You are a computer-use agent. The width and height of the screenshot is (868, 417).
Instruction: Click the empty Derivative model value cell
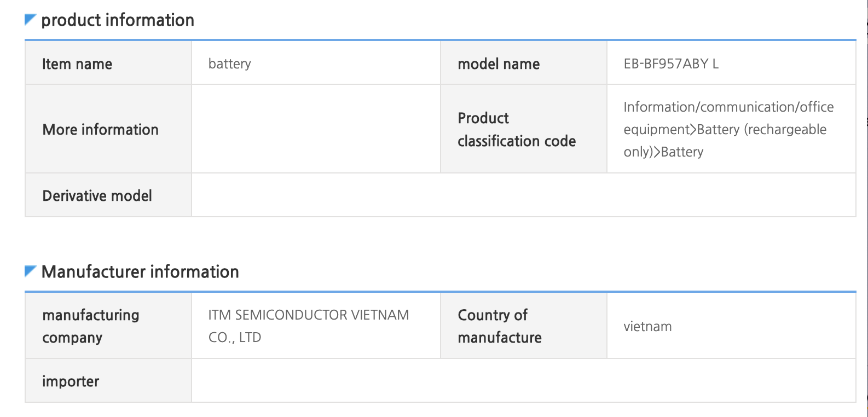[523, 195]
